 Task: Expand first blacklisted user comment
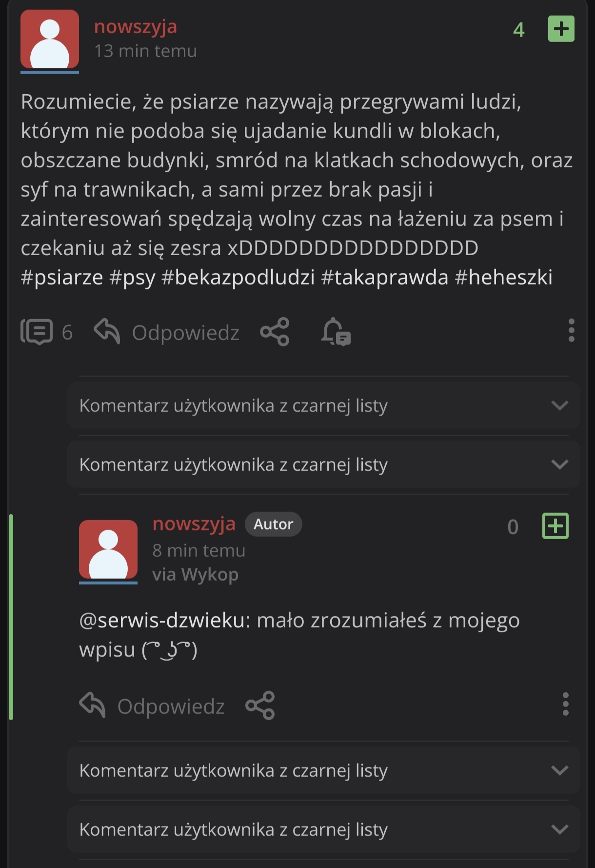[559, 405]
